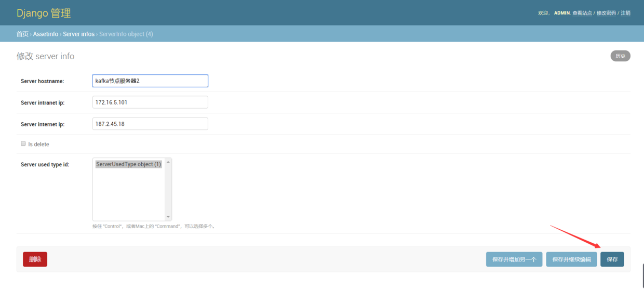Click the ADMIN username text
The width and height of the screenshot is (644, 289).
pos(562,13)
